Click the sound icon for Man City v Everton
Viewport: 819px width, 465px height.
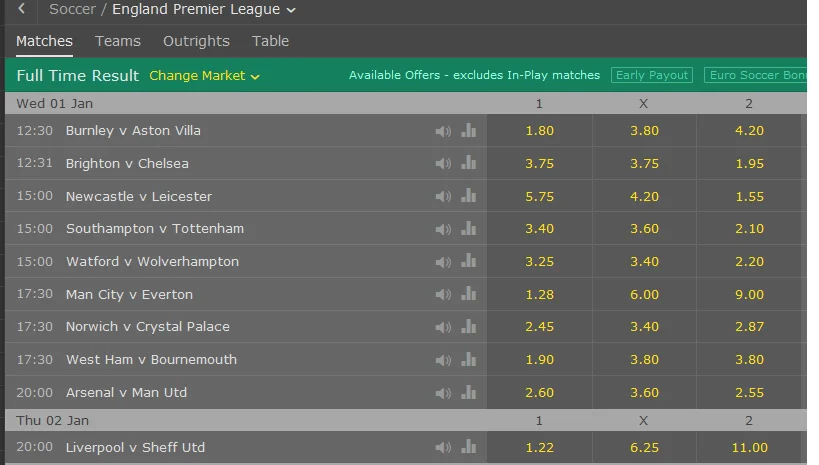pos(443,294)
